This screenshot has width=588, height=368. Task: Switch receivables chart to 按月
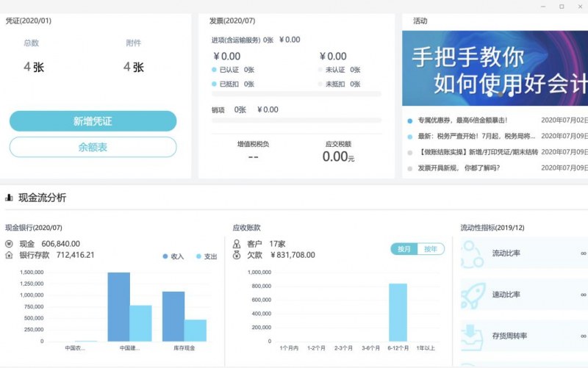(x=404, y=249)
